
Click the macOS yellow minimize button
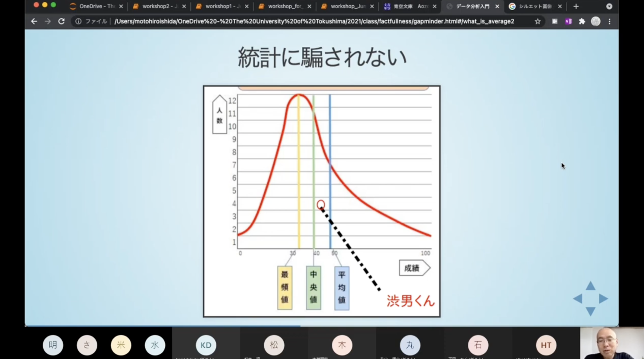pos(45,5)
